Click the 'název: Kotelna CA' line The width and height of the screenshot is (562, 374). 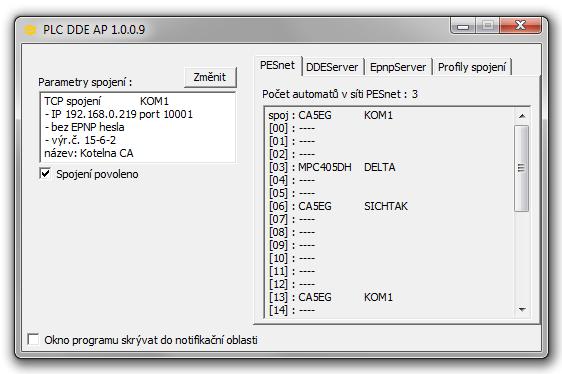pyautogui.click(x=89, y=153)
